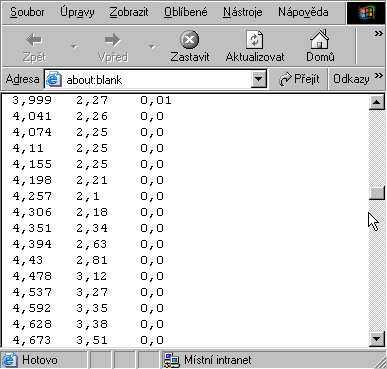Click the value 0,01

click(156, 100)
